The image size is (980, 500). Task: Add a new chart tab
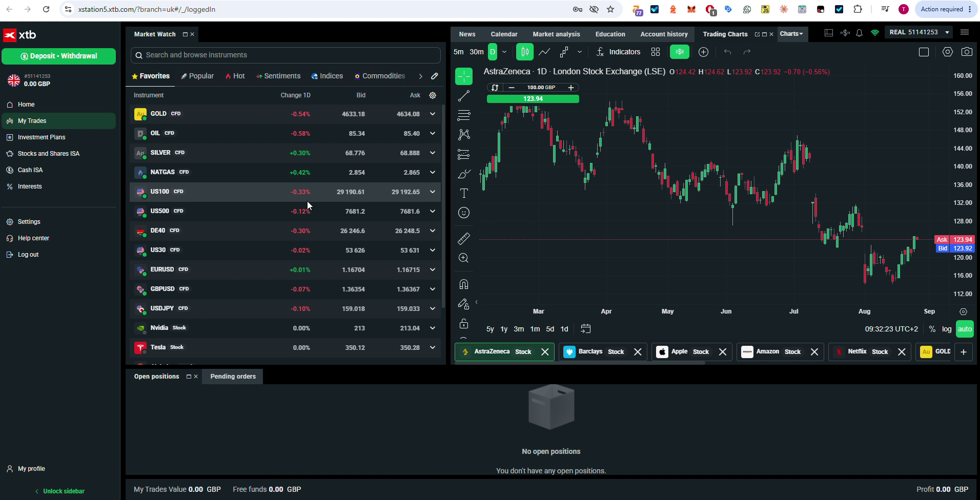point(964,352)
